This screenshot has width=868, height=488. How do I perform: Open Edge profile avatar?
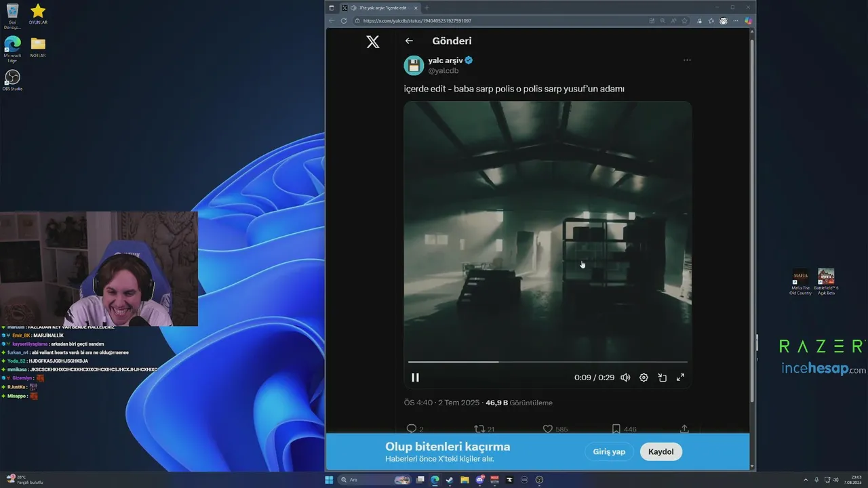coord(724,21)
